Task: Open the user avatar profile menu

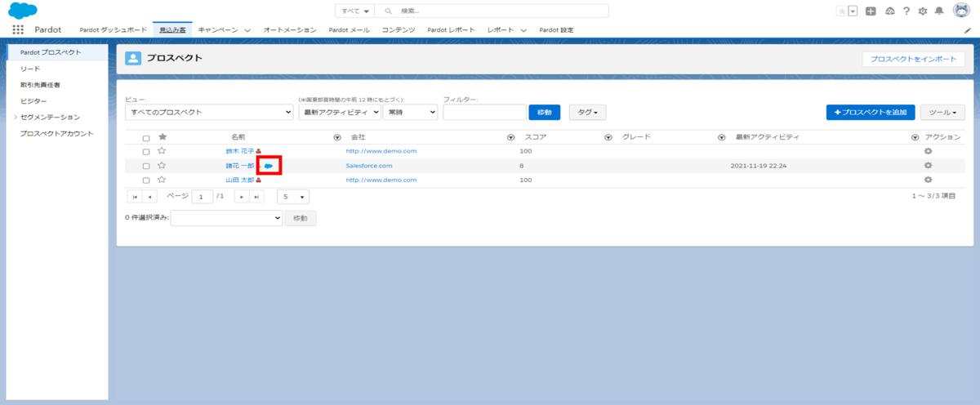Action: click(x=961, y=11)
